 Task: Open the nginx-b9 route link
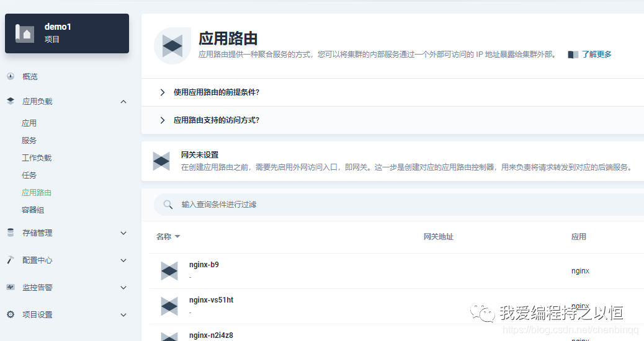(204, 265)
